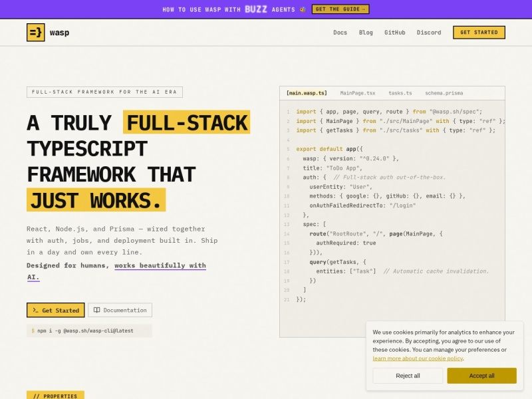Viewport: 532px width, 399px height.
Task: Open the Discord link in header
Action: (x=429, y=33)
